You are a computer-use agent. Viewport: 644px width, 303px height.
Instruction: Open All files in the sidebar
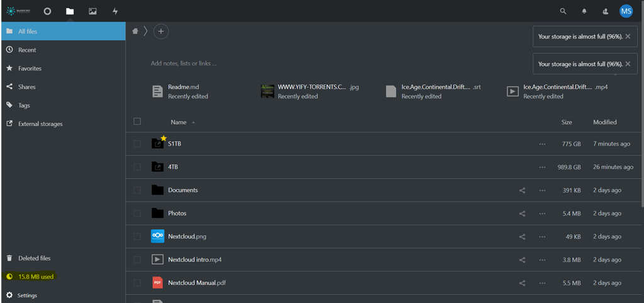pos(64,31)
